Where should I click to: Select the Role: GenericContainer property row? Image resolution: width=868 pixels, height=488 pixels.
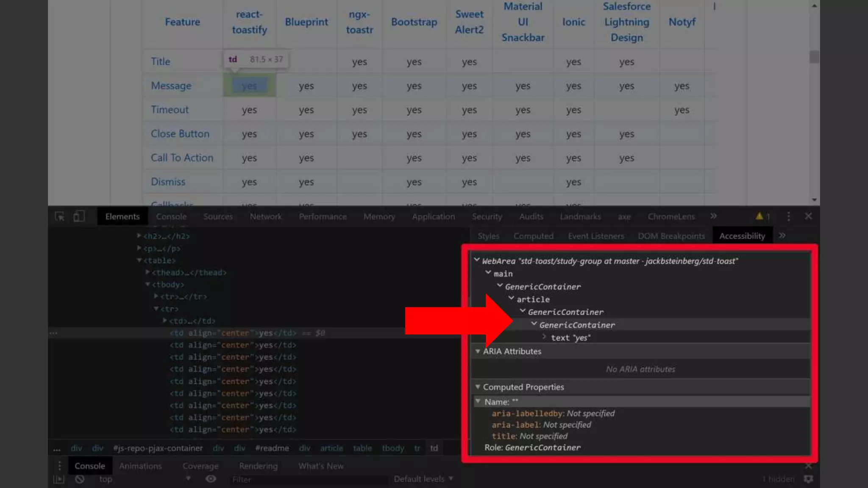click(x=532, y=447)
